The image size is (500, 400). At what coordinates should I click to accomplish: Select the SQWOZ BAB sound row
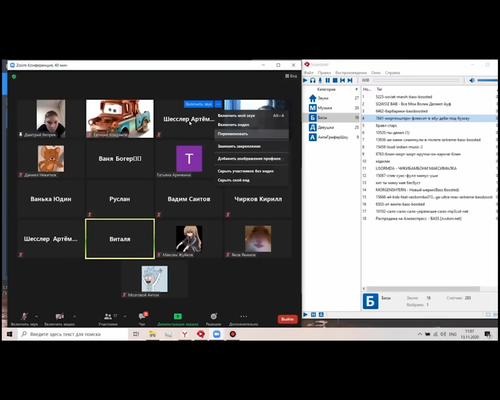pos(429,104)
